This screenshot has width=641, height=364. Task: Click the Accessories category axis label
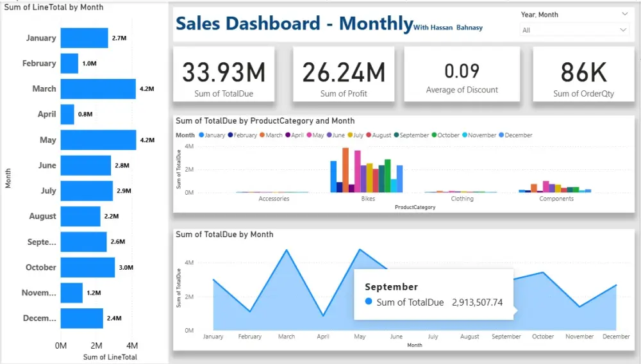point(274,199)
